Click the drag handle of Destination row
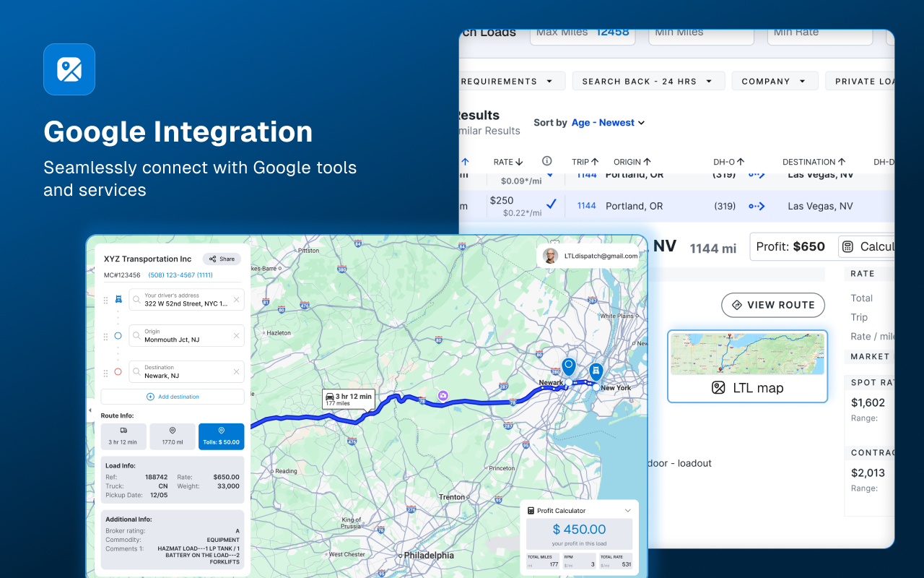This screenshot has height=578, width=924. (x=106, y=372)
